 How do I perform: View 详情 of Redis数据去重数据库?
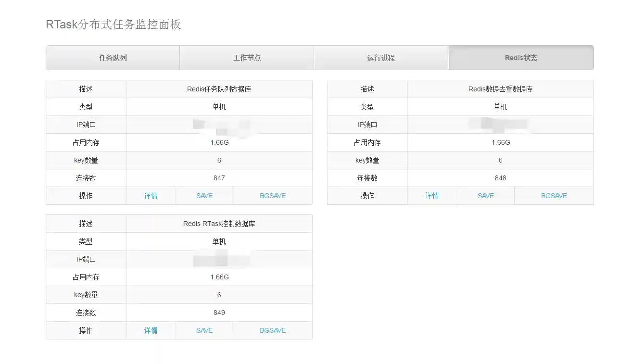[x=432, y=196]
